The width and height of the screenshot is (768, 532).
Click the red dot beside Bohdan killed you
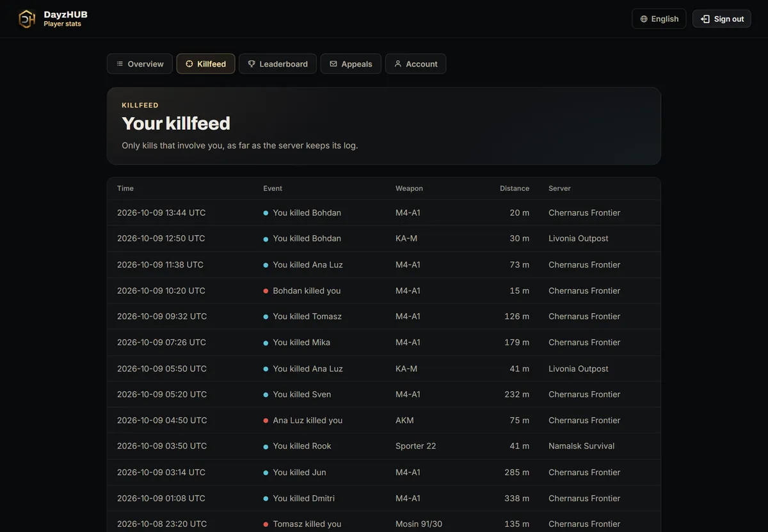point(266,291)
